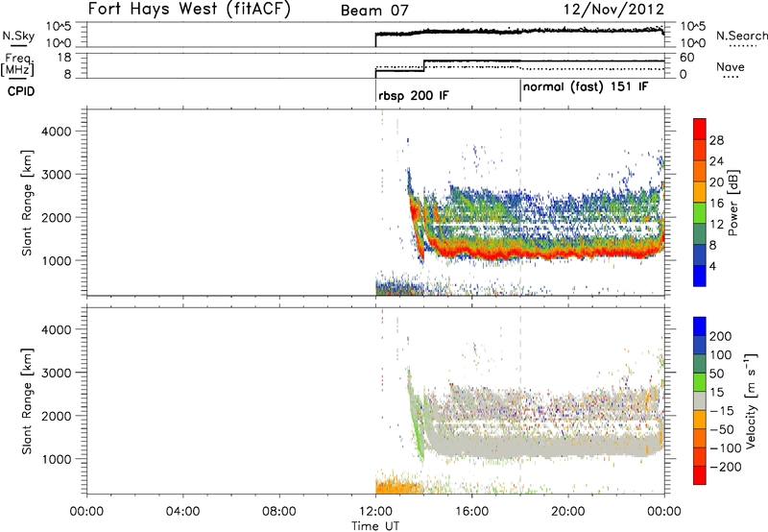Click the 04:00 time axis tick label
768x532 pixels.
coord(182,512)
